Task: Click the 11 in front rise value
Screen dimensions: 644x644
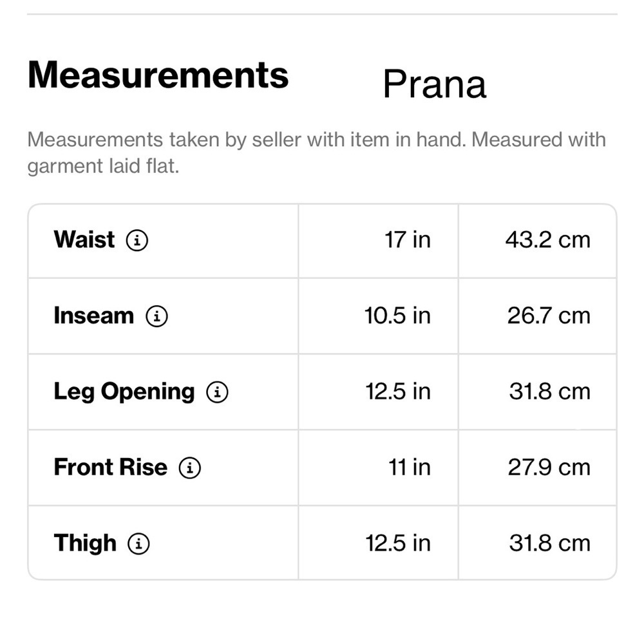Action: click(410, 468)
